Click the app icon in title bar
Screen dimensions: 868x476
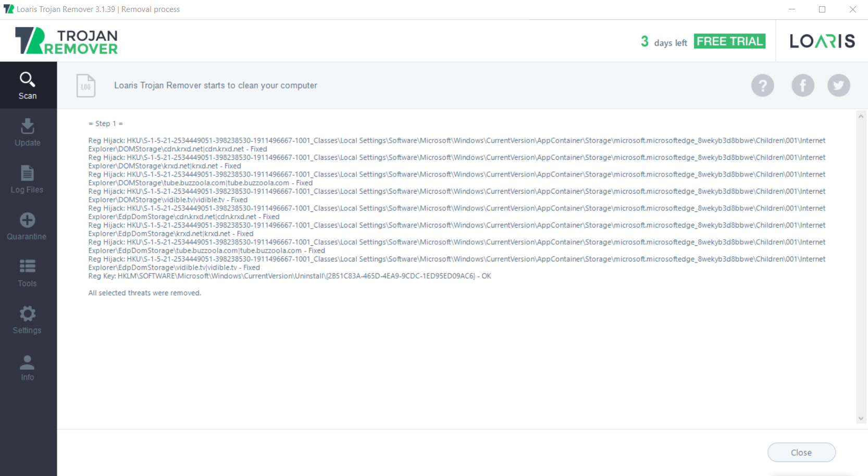point(8,9)
